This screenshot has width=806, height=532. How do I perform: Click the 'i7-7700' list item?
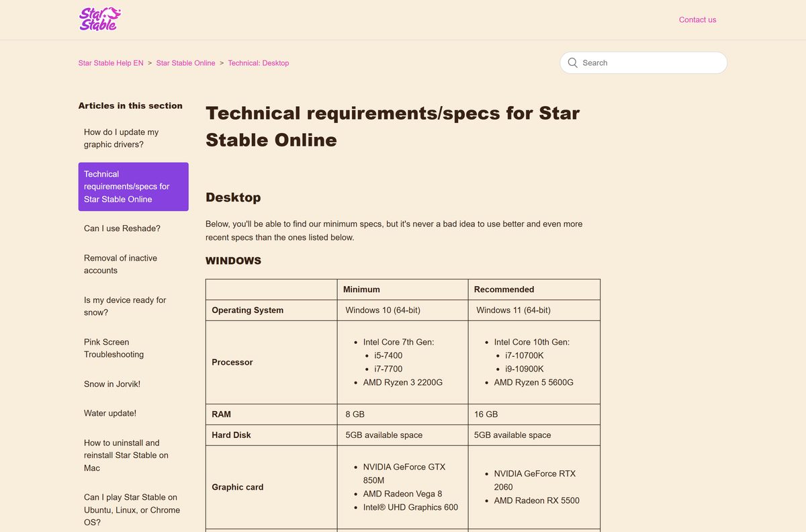(x=388, y=369)
